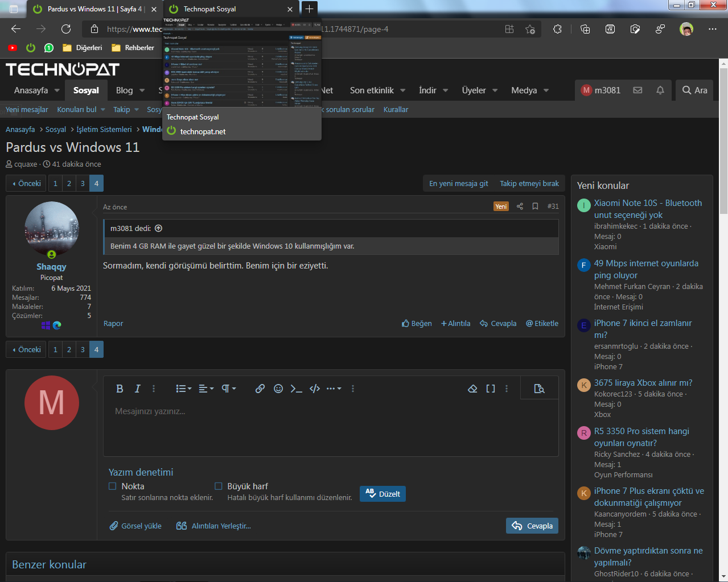Open the inbox envelope icon
728x582 pixels.
point(637,90)
